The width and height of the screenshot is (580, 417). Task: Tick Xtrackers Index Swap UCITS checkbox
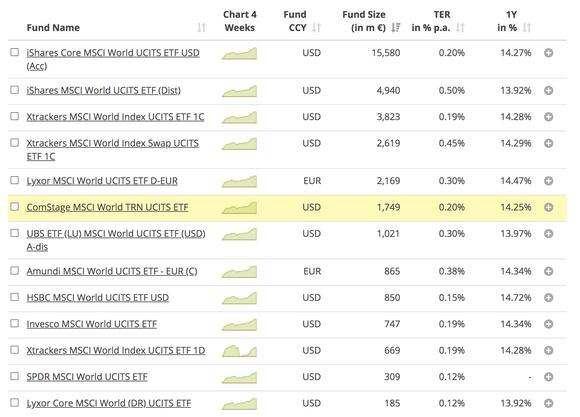point(14,142)
